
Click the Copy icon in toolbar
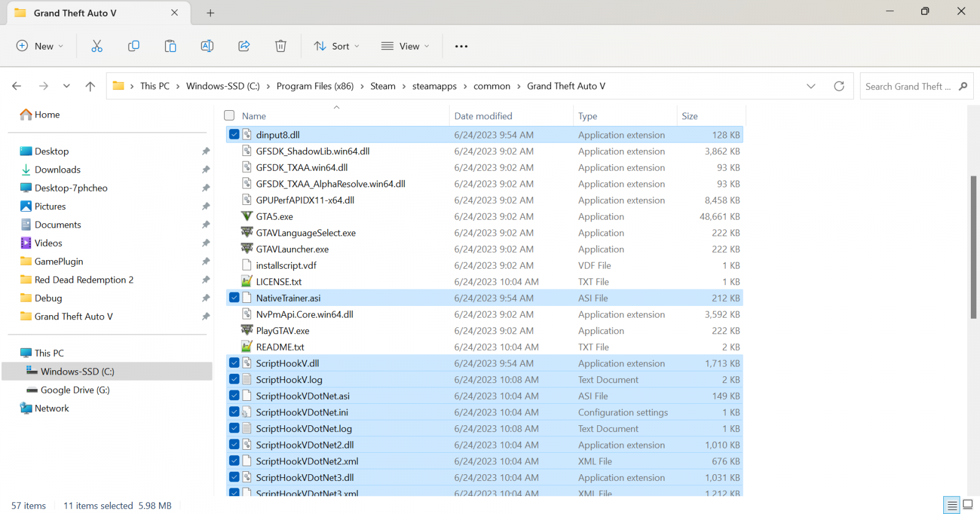[x=134, y=46]
